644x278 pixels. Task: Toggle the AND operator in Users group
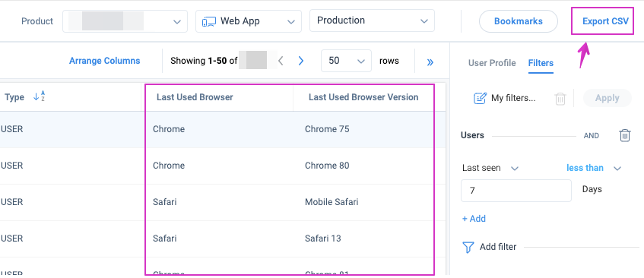click(591, 136)
